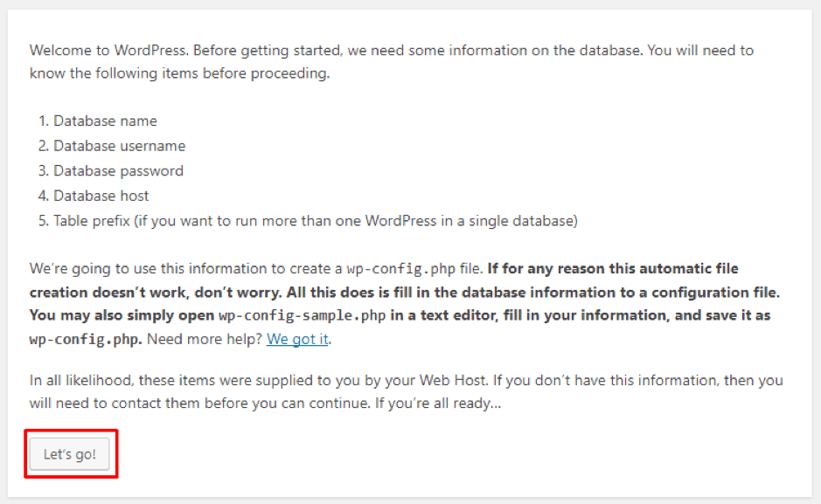
Task: Click the "Database name" list item
Action: point(105,121)
